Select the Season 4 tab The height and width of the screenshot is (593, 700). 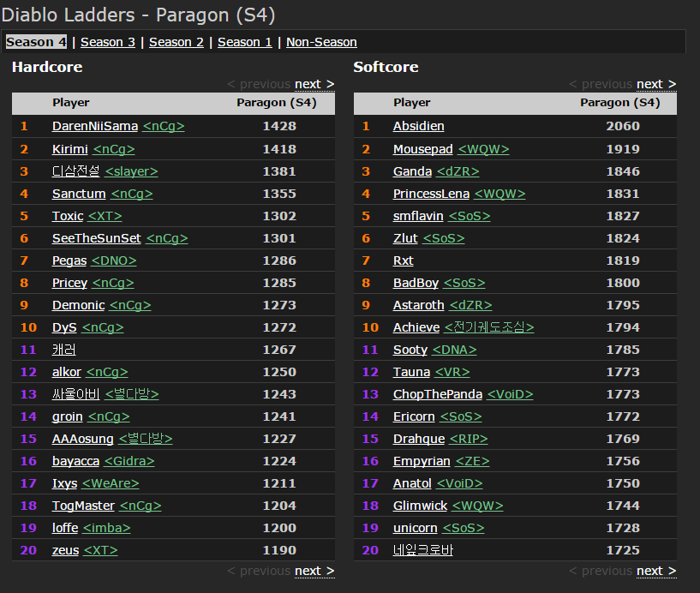(36, 42)
